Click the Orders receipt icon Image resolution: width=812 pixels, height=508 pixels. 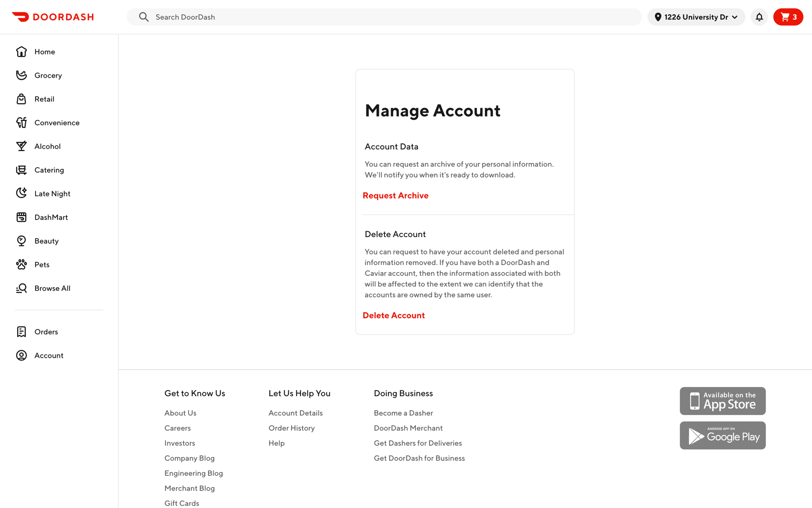pyautogui.click(x=22, y=332)
